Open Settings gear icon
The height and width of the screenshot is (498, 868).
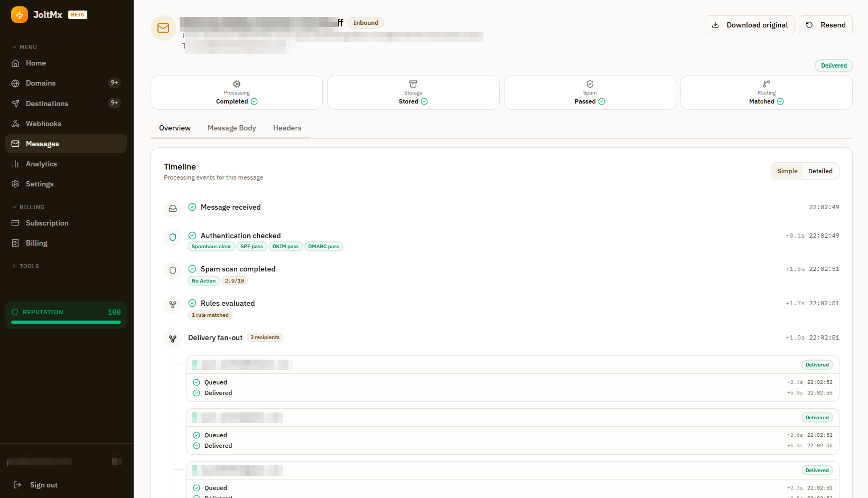[x=15, y=184]
